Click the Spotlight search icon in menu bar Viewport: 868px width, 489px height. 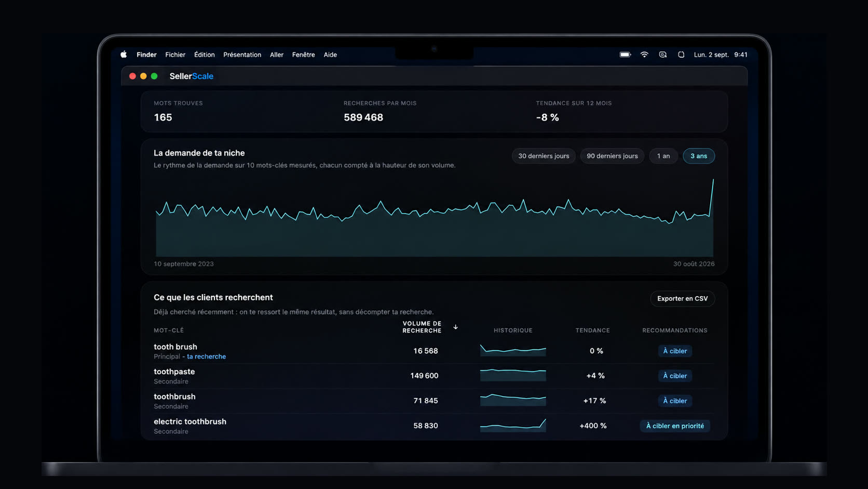663,55
